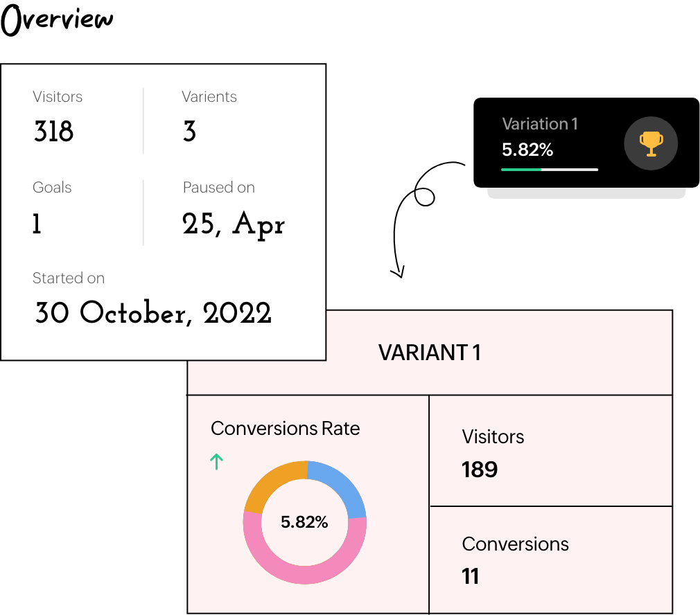Click the start date 30 October, 2022
700x615 pixels.
point(153,314)
